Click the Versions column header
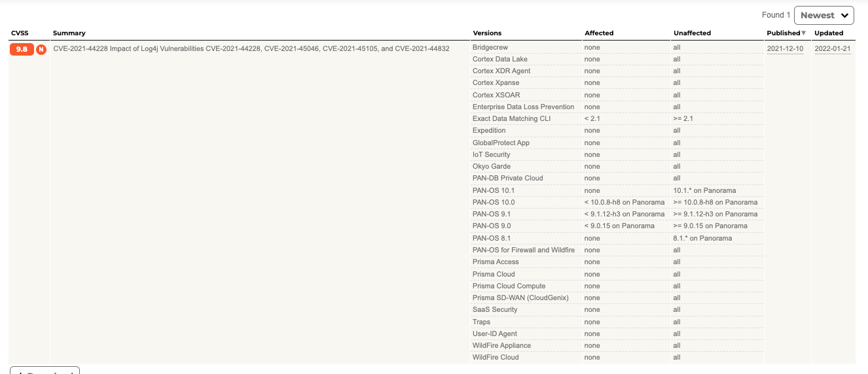Image resolution: width=868 pixels, height=374 pixels. click(x=487, y=33)
